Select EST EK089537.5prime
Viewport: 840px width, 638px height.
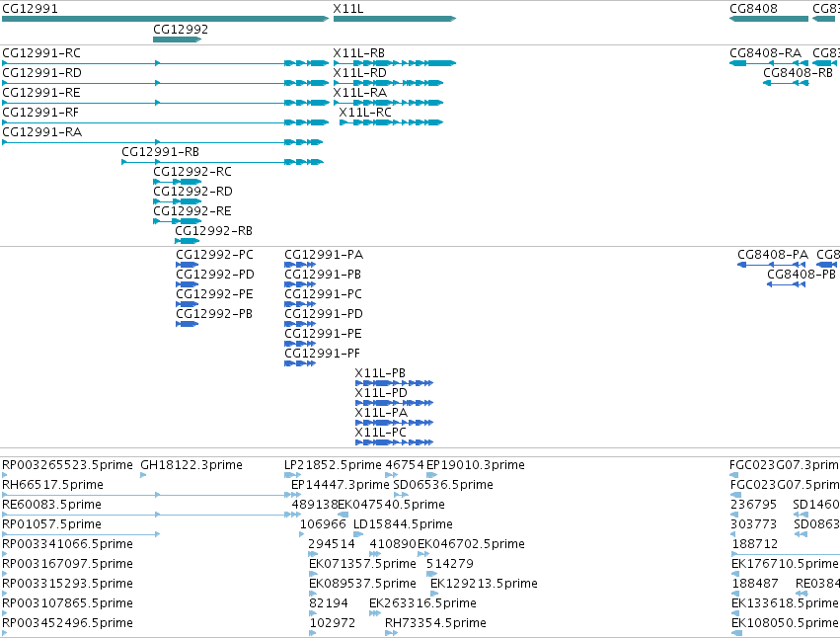pyautogui.click(x=362, y=585)
